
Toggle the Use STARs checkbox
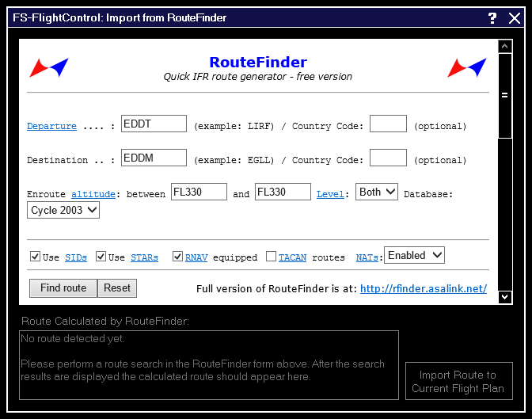(x=101, y=256)
